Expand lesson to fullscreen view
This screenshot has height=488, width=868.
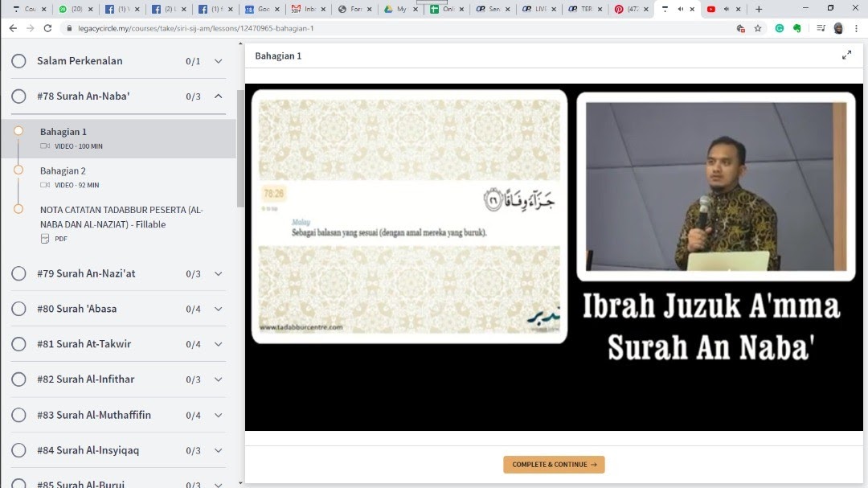[846, 55]
